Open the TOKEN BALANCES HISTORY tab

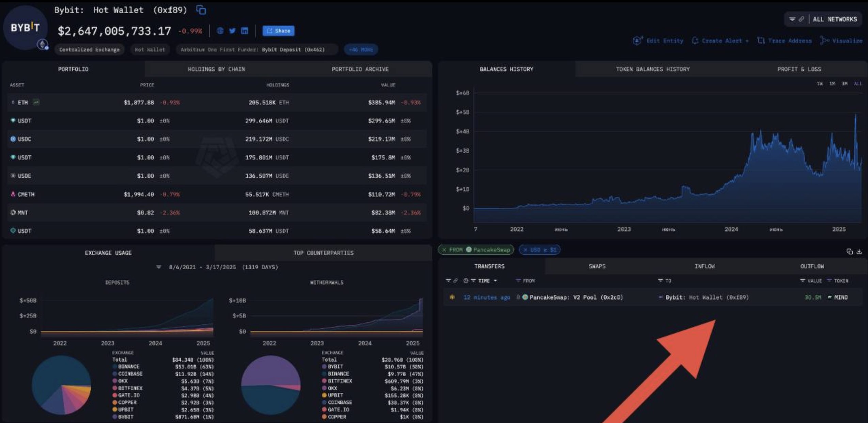(653, 69)
